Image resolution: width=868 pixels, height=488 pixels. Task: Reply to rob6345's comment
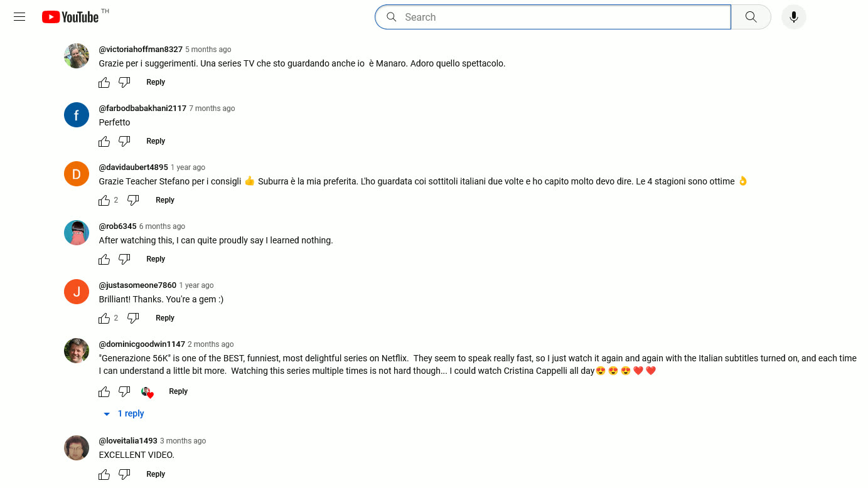pyautogui.click(x=156, y=259)
